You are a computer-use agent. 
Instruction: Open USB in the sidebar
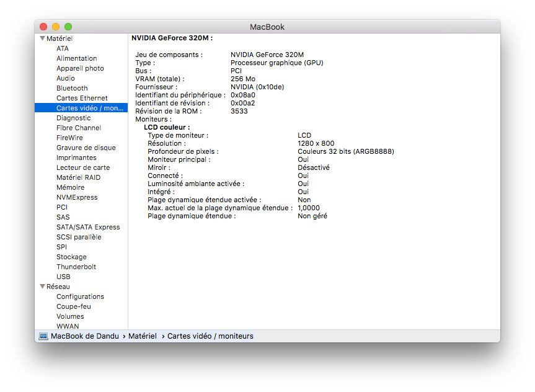(x=63, y=277)
